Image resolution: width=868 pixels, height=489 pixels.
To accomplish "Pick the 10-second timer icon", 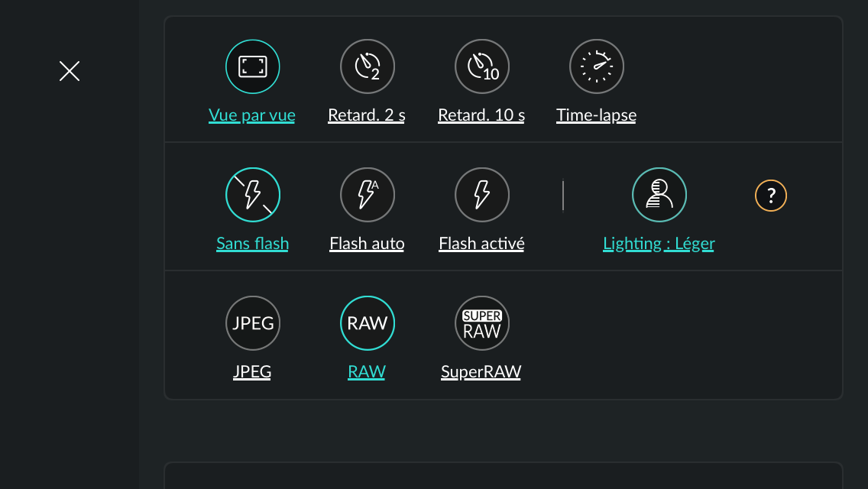I will click(481, 66).
